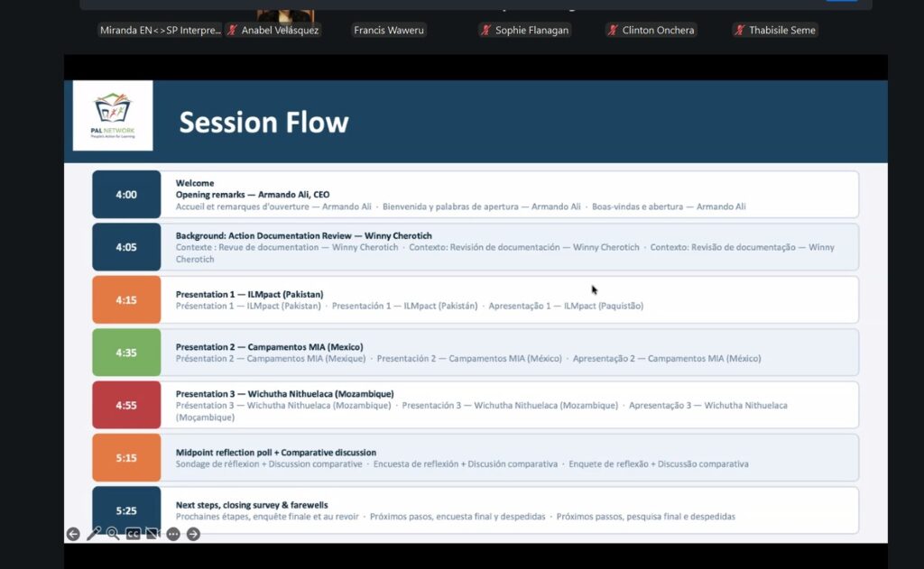924x569 pixels.
Task: Toggle the camera-off slideshow control
Action: (152, 534)
